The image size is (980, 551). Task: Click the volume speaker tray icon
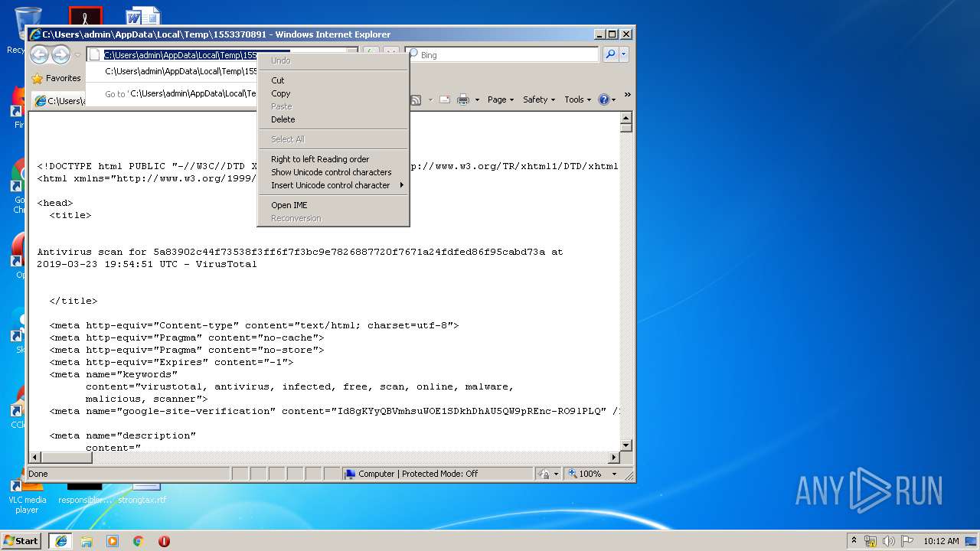click(890, 540)
